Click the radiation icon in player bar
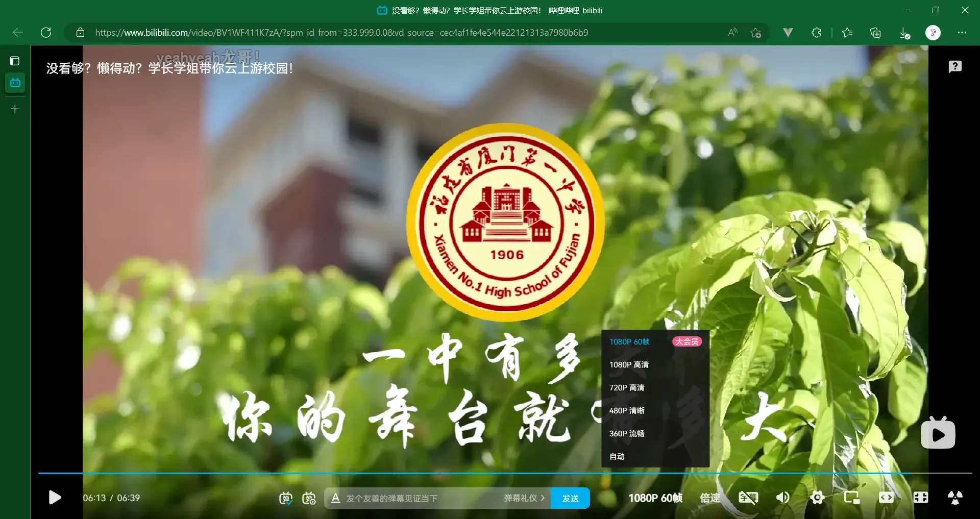Screen dimensions: 980x519 coord(955,498)
